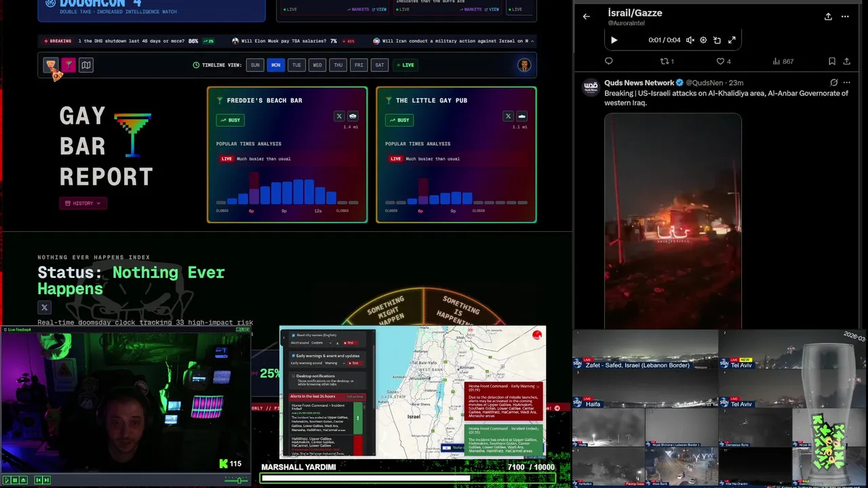Test the alert sound
868x488 pixels.
pyautogui.click(x=349, y=343)
